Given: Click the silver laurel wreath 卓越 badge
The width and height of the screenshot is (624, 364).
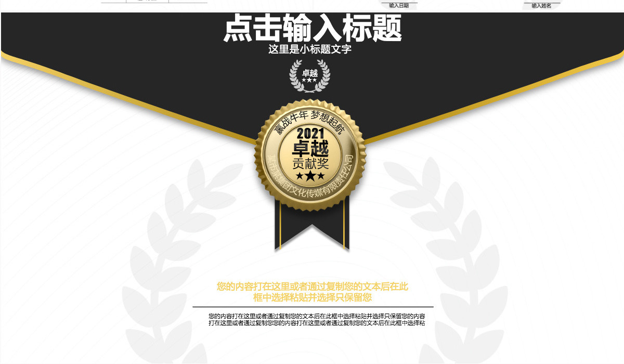Looking at the screenshot, I should pos(310,76).
